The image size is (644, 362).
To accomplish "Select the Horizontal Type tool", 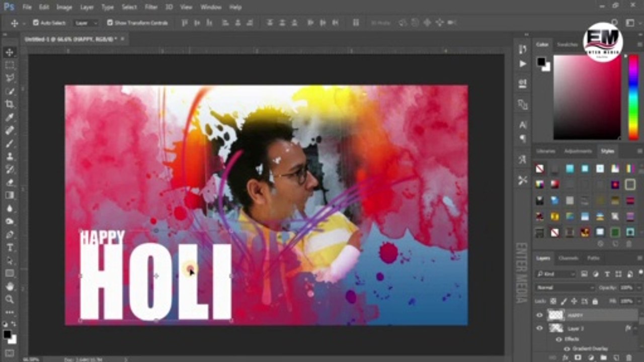I will (10, 247).
